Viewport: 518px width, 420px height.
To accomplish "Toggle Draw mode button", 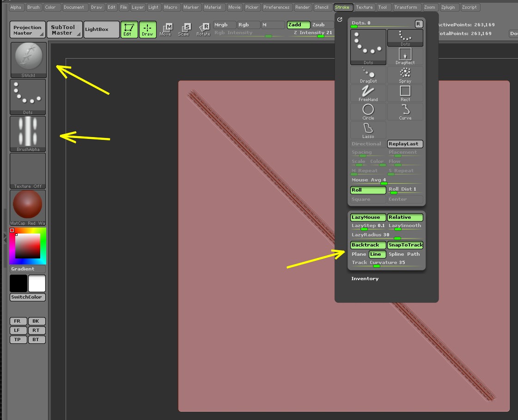I will pyautogui.click(x=147, y=30).
